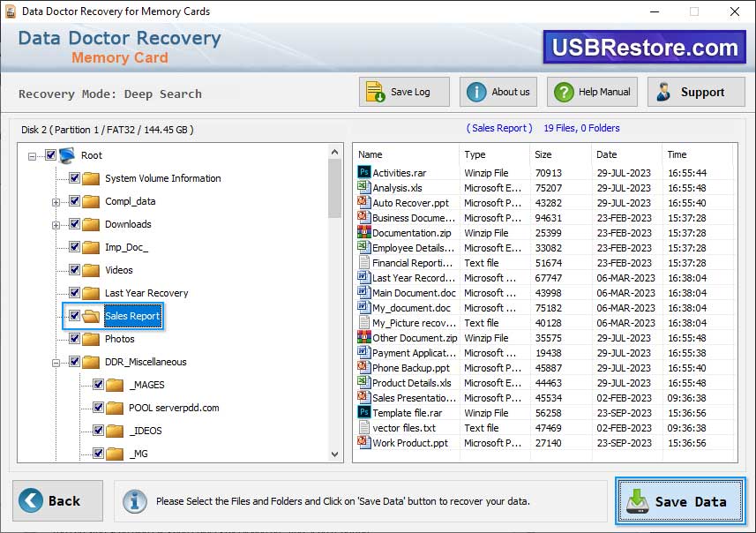
Task: Click the About us info icon
Action: [x=476, y=92]
